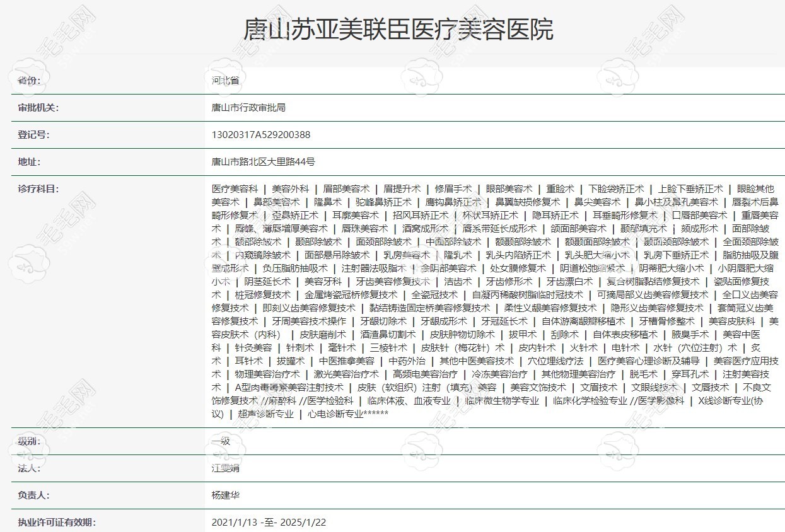
Task: Select the 隆鼻术 entry
Action: (328, 202)
